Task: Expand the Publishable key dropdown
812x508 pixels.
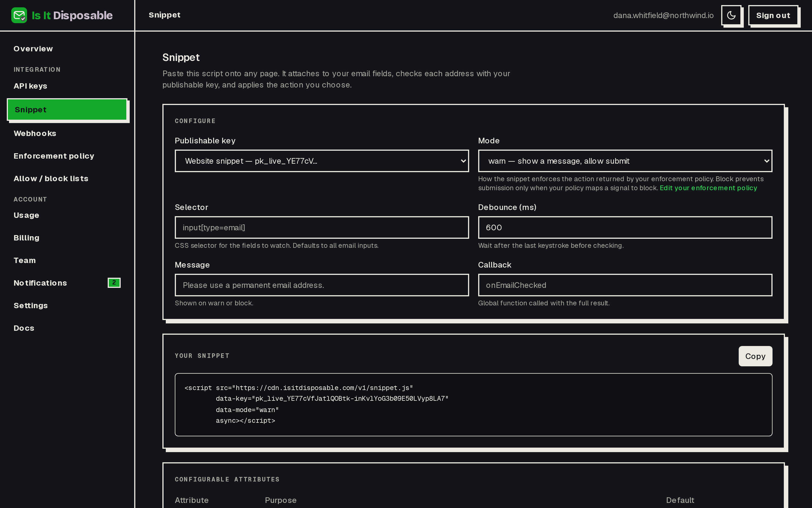Action: click(x=322, y=161)
